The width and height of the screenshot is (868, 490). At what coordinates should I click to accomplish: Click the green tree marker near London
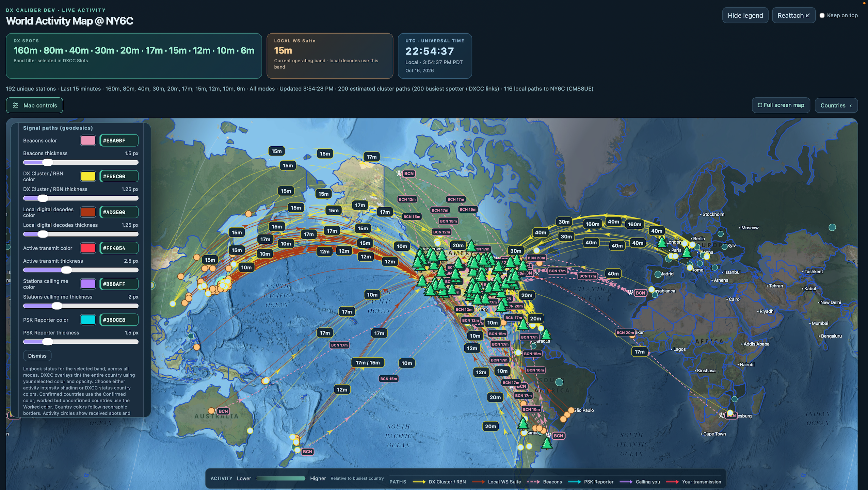pos(662,242)
